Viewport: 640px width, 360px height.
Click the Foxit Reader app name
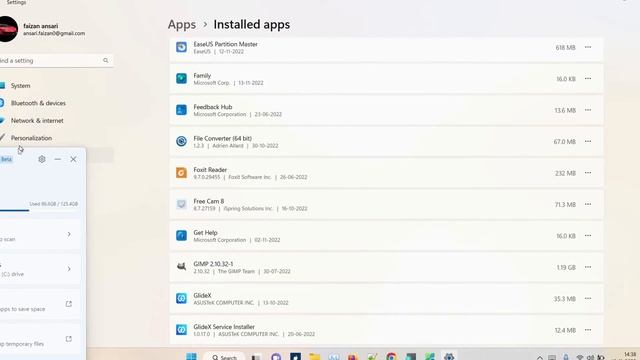[x=210, y=170]
